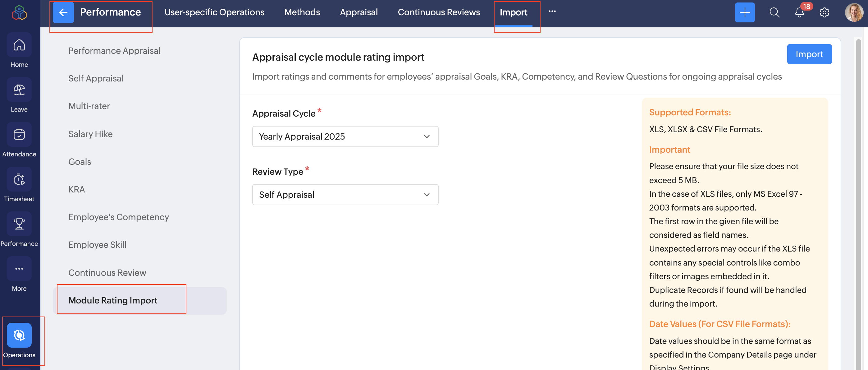Expand the Review Type dropdown
The image size is (868, 370).
click(345, 195)
